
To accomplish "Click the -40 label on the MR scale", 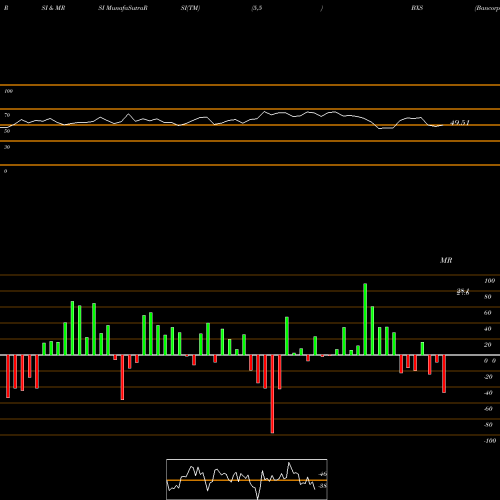I will (x=488, y=393).
